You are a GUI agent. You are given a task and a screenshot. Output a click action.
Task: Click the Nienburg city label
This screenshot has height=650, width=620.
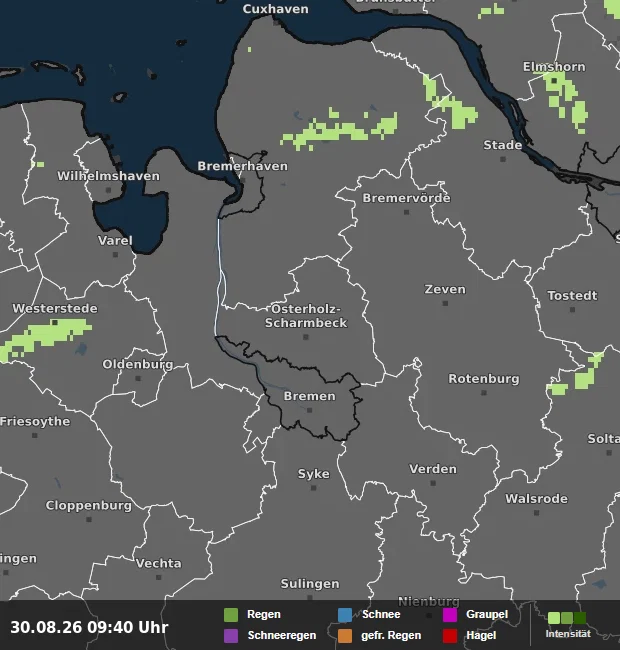[429, 601]
